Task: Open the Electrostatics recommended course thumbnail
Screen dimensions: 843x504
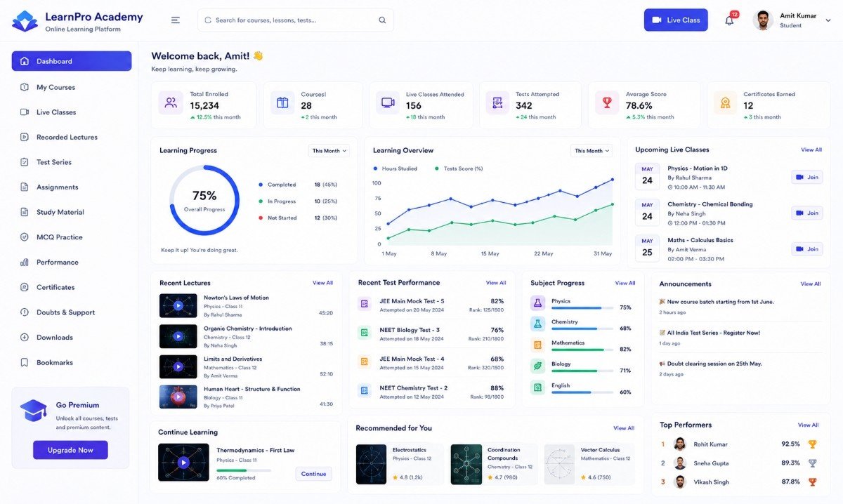Action: (x=372, y=464)
